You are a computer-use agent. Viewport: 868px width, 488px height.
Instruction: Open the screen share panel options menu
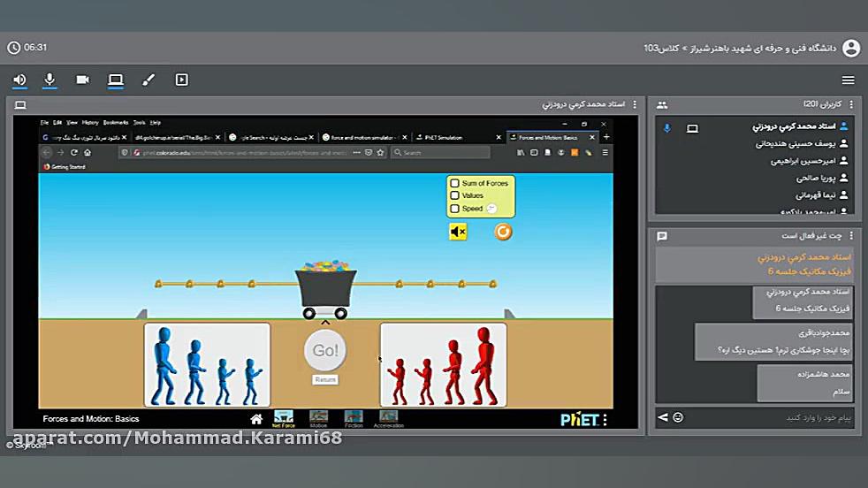tap(635, 104)
